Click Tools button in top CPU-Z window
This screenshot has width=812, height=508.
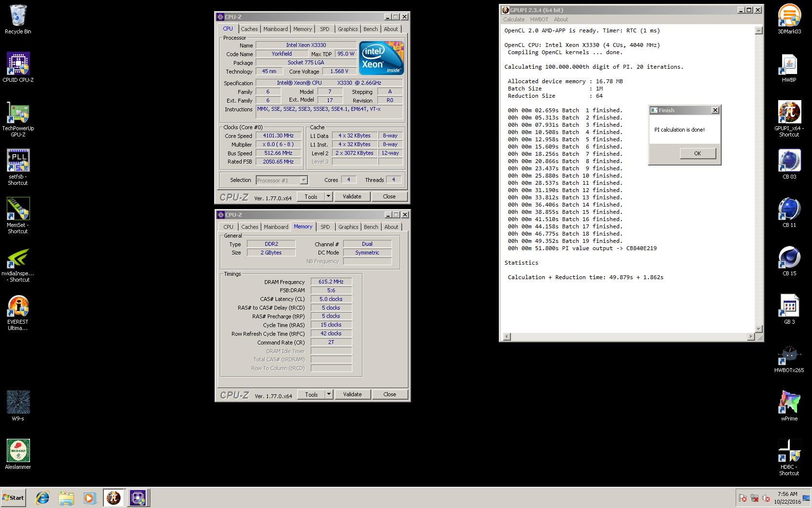pyautogui.click(x=311, y=196)
